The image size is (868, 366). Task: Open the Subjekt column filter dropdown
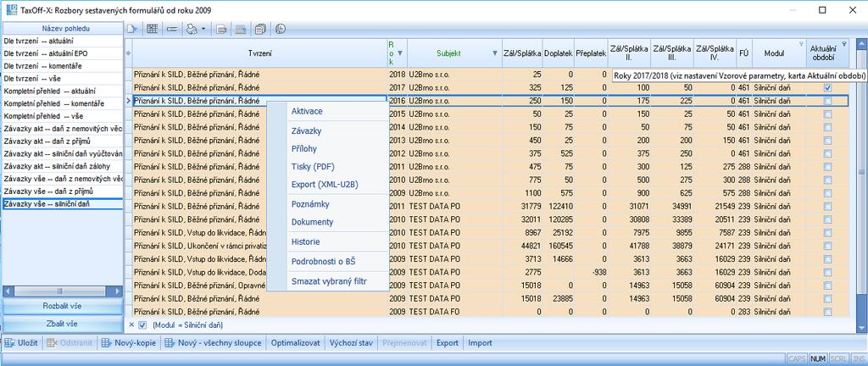pos(494,53)
